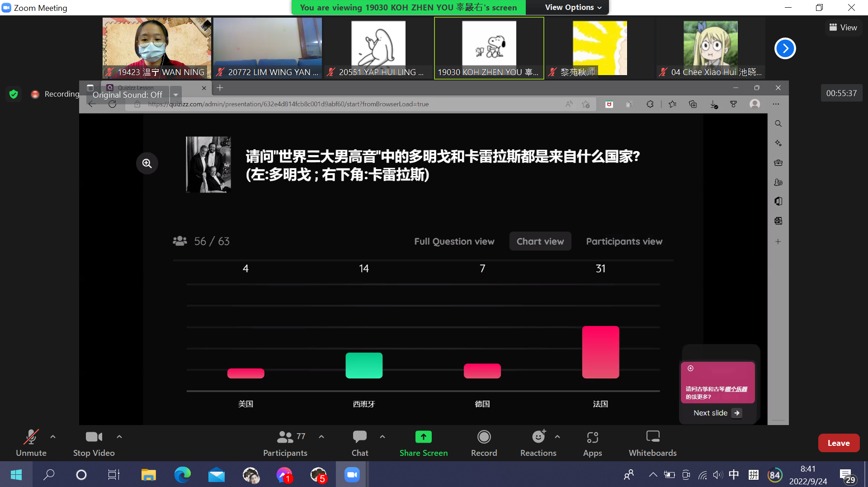Open Microsoft Edge from taskbar
Viewport: 868px width, 487px height.
coord(183,475)
